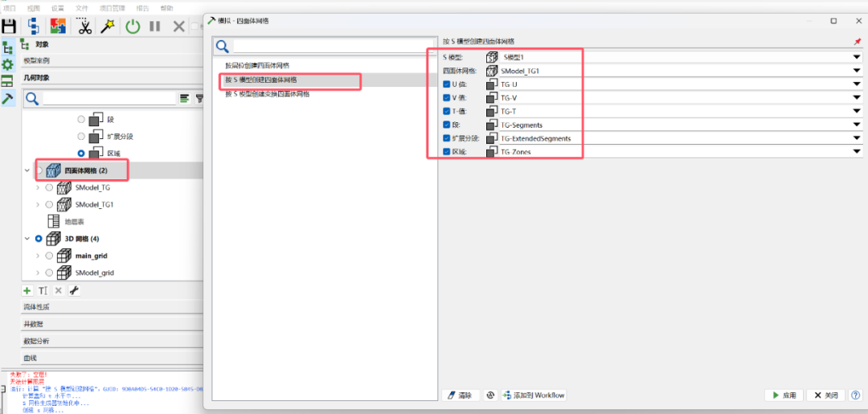Select the green hammer sidebar icon
Viewport: 868px width, 414px height.
[8, 99]
